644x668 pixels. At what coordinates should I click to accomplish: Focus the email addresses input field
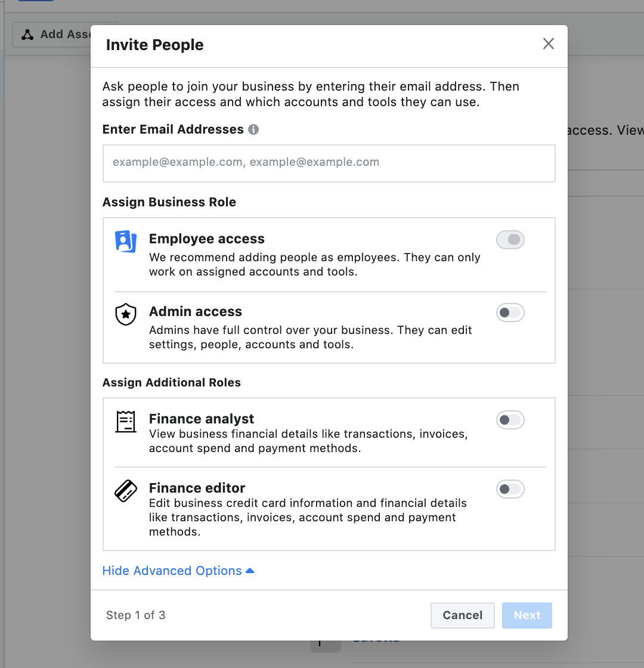[329, 163]
